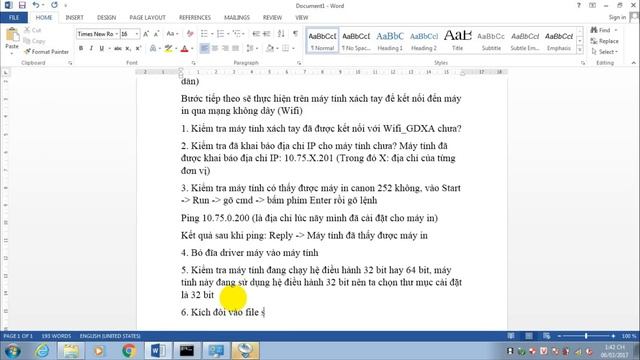Open the Bullets list dropdown
640x360 pixels.
point(212,34)
